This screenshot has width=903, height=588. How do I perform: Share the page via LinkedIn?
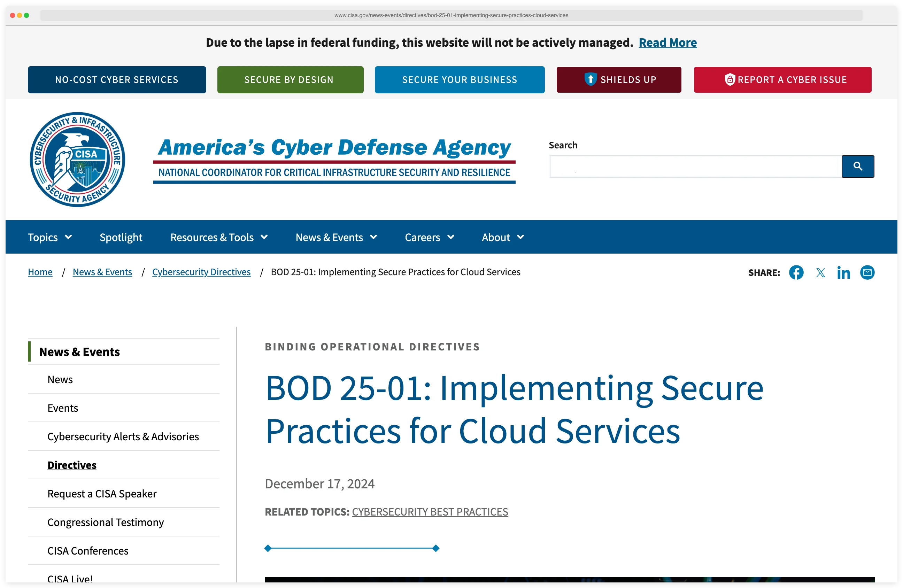click(844, 272)
